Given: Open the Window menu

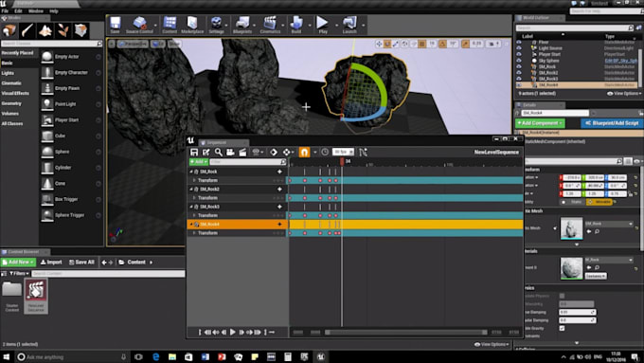Looking at the screenshot, I should [x=36, y=11].
